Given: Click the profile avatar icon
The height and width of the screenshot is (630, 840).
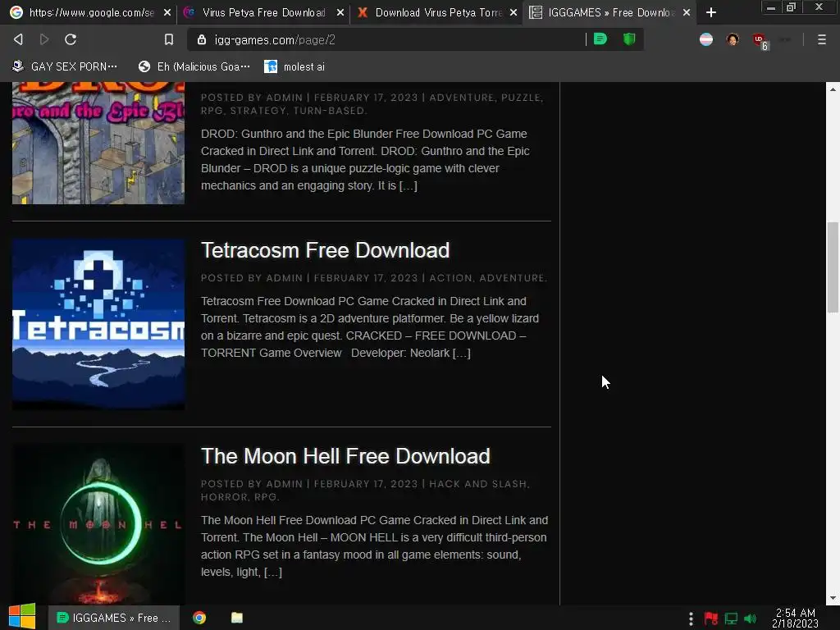Looking at the screenshot, I should click(733, 39).
